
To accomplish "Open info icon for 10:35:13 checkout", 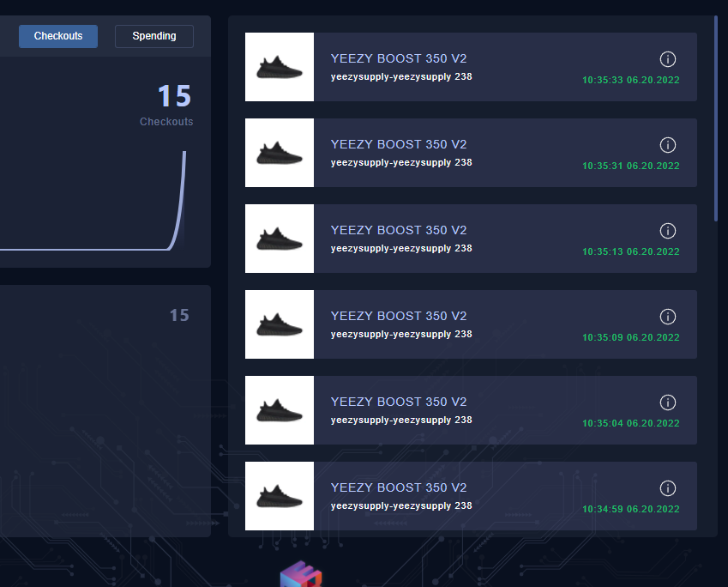I will point(668,231).
